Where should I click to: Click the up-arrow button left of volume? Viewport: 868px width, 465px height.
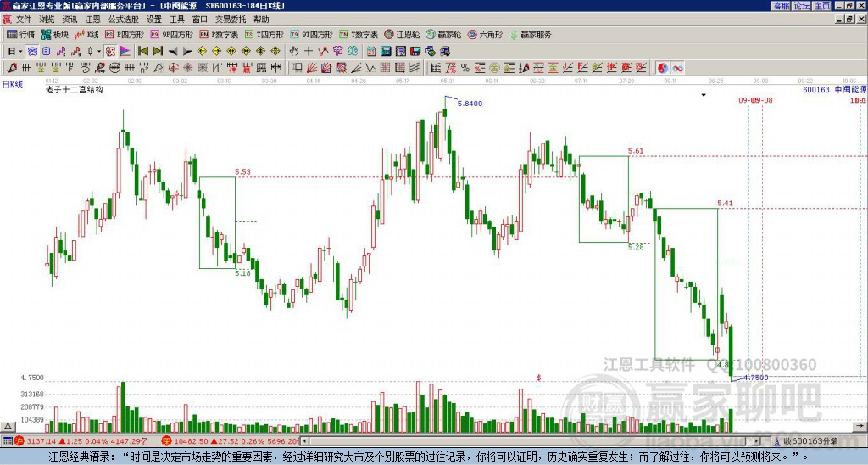(x=8, y=426)
